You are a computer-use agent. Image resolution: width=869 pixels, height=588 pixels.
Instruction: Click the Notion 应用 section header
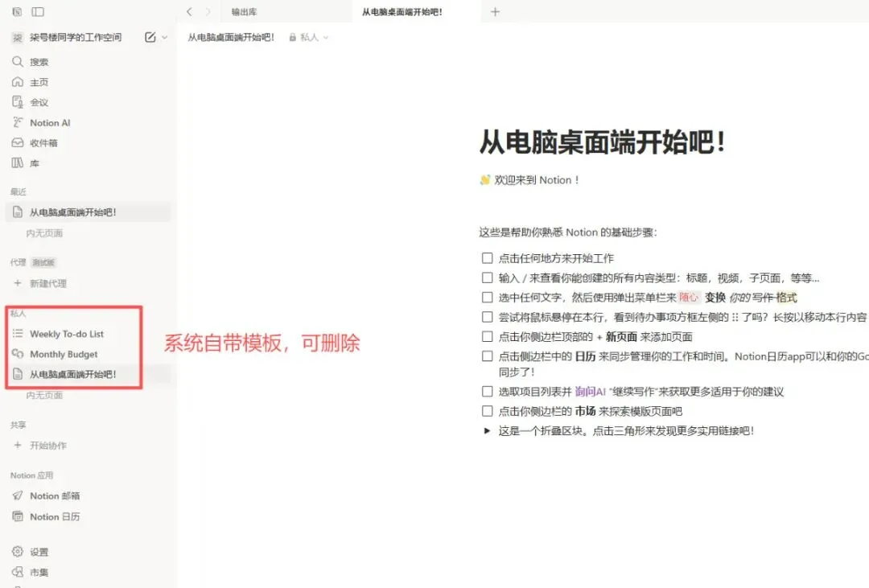point(31,475)
